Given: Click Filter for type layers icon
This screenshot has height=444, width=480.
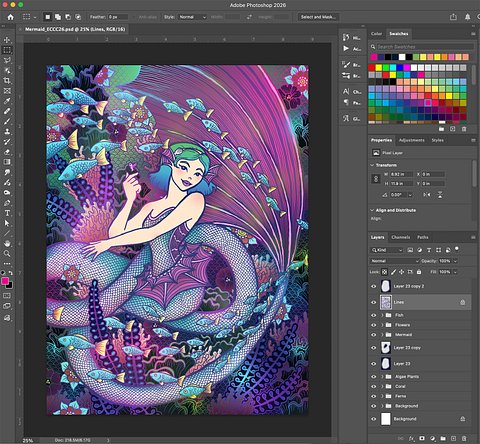Looking at the screenshot, I should coord(429,250).
